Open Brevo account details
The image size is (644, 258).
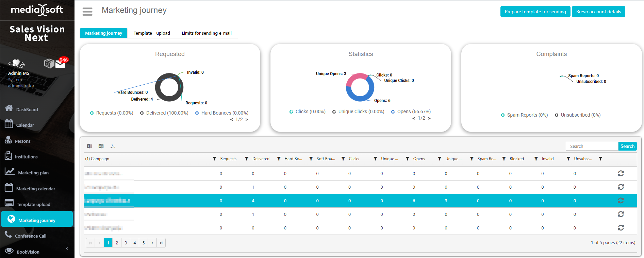[x=598, y=12]
